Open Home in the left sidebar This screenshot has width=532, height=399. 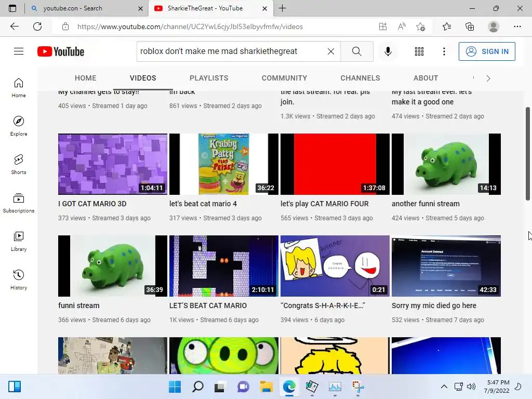point(19,87)
